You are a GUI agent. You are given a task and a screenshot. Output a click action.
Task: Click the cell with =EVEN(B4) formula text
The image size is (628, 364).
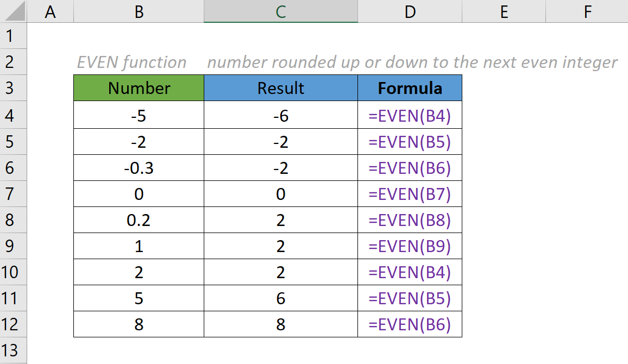(x=410, y=115)
